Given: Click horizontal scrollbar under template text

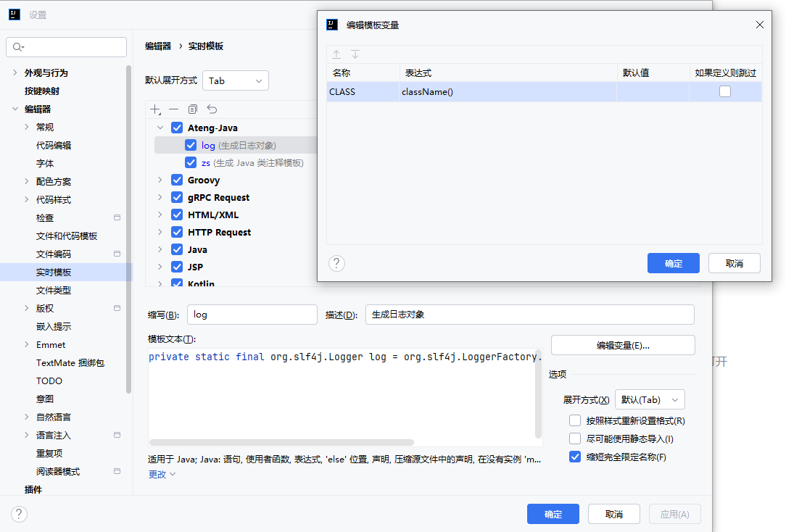Looking at the screenshot, I should [x=282, y=442].
